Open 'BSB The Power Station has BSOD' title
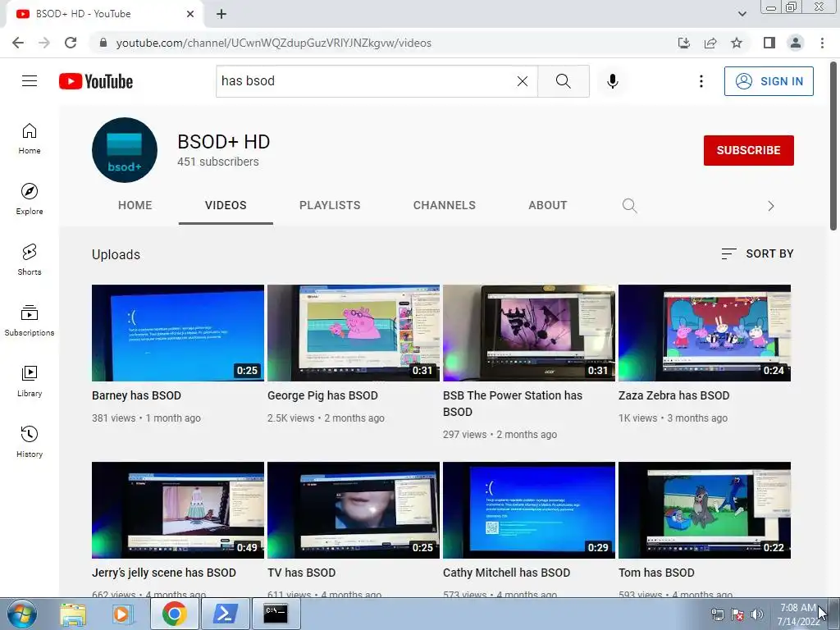The height and width of the screenshot is (630, 840). (x=513, y=404)
